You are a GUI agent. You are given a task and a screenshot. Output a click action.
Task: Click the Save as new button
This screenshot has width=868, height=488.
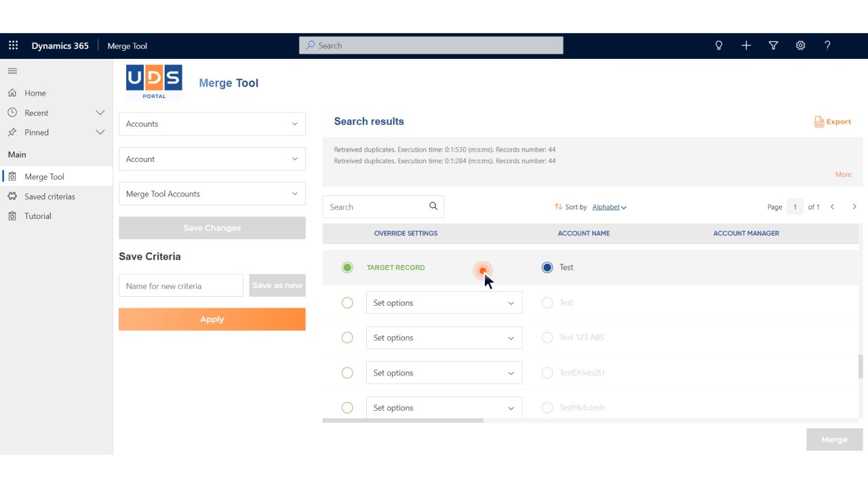tap(277, 285)
